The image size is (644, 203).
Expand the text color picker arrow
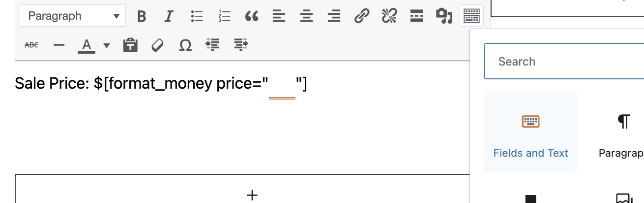click(x=107, y=45)
